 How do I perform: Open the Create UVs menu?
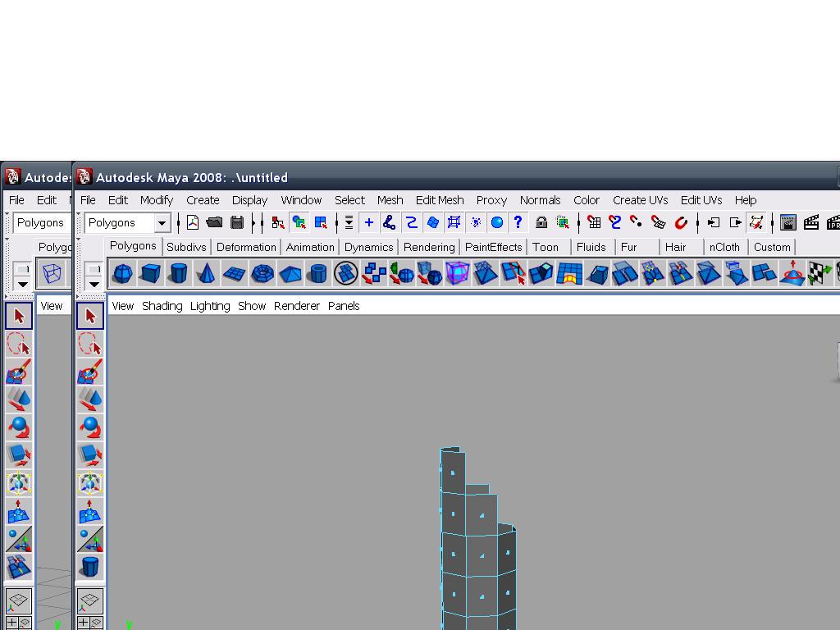tap(640, 200)
